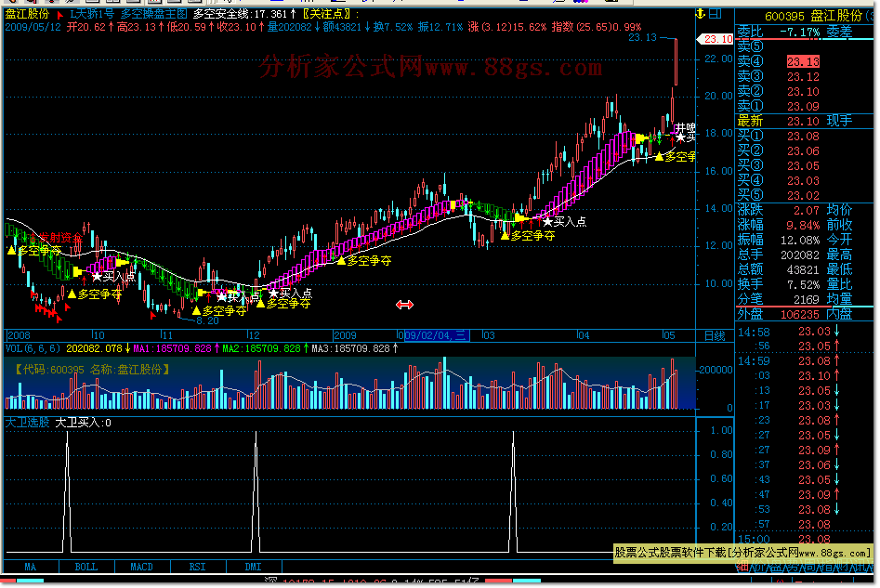Click the window layout icon beside the anchor

pos(715,14)
